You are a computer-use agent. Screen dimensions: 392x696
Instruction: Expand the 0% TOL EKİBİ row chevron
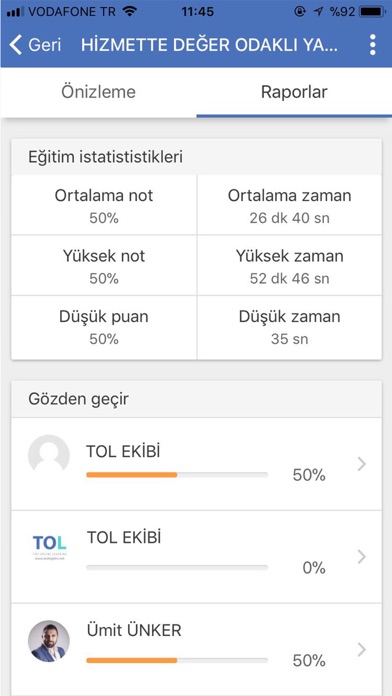362,557
